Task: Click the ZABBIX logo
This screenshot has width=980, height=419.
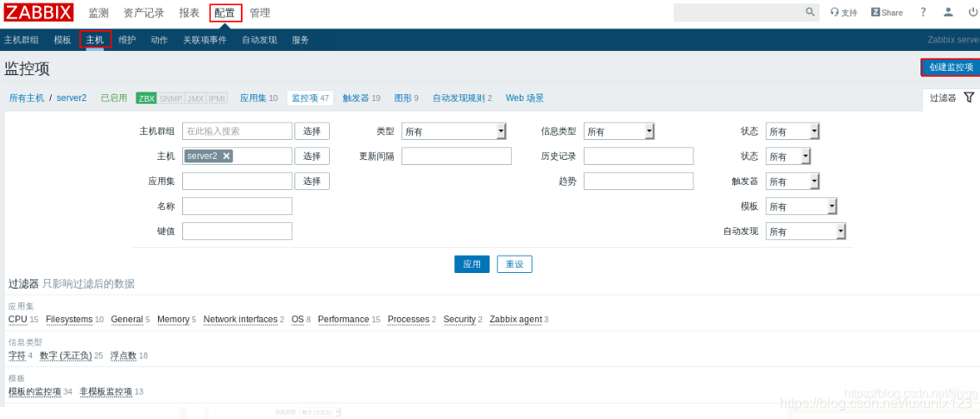Action: point(39,12)
